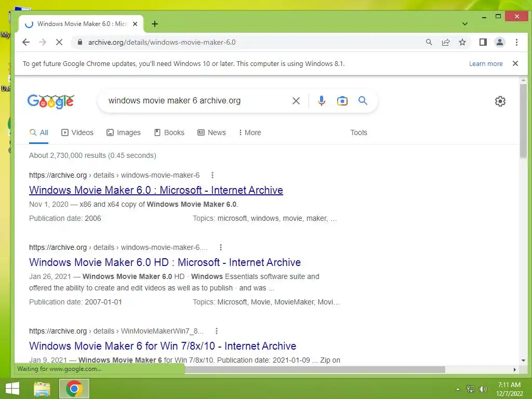The height and width of the screenshot is (399, 532).
Task: Open the Chrome side panel icon
Action: (483, 42)
